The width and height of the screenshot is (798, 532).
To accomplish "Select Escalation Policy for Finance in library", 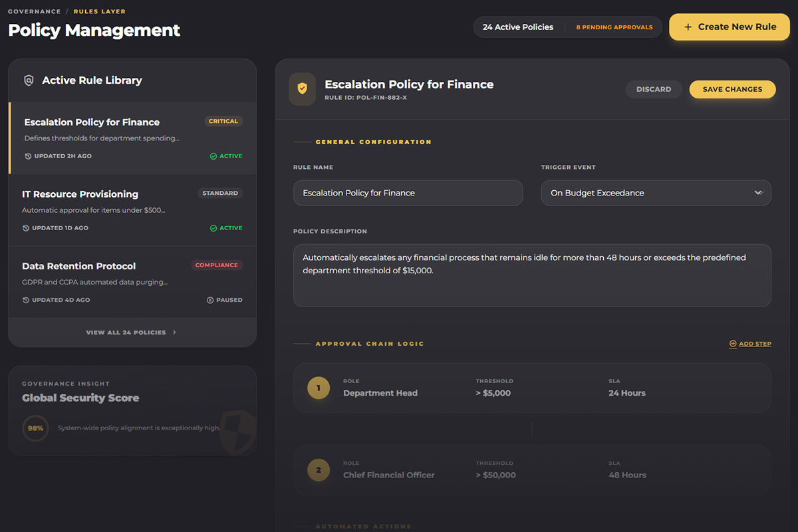I will (133, 138).
